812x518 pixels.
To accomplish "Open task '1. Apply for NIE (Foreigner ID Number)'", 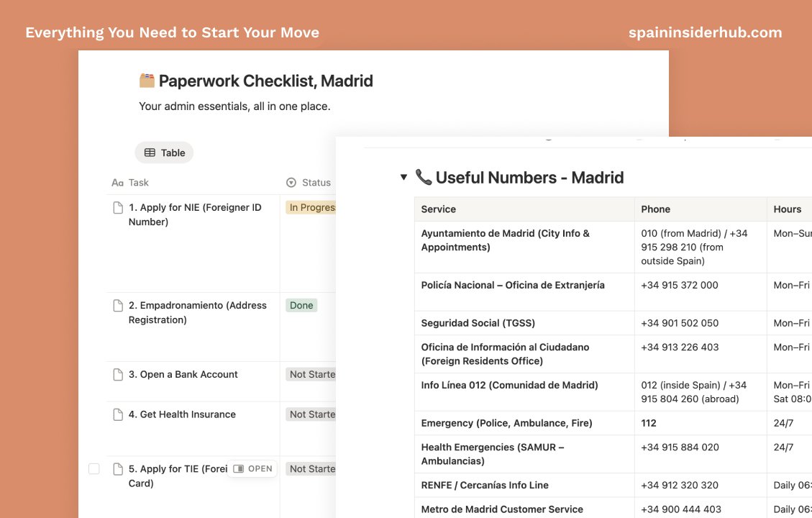I will (x=195, y=214).
